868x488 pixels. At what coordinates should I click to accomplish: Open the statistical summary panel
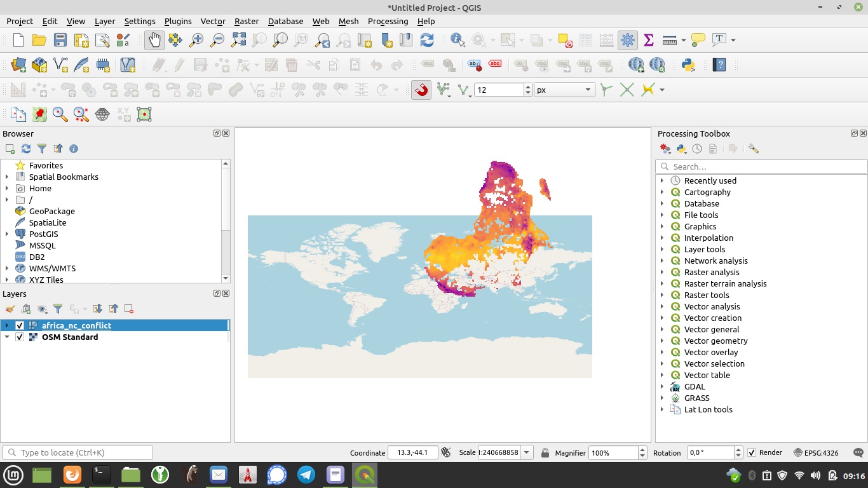click(x=648, y=39)
